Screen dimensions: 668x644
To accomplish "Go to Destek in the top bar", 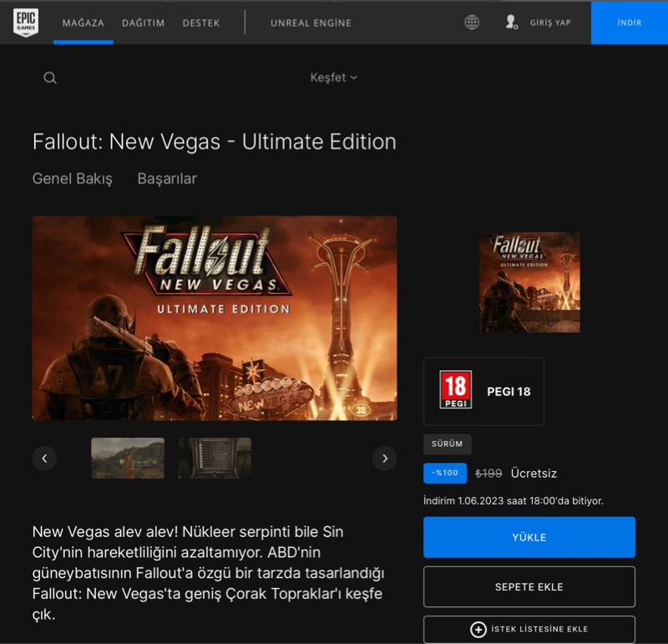I will [201, 23].
